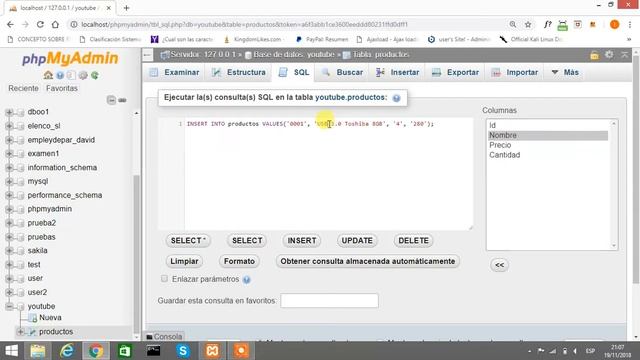Expand the empleydepar_david database

9,140
